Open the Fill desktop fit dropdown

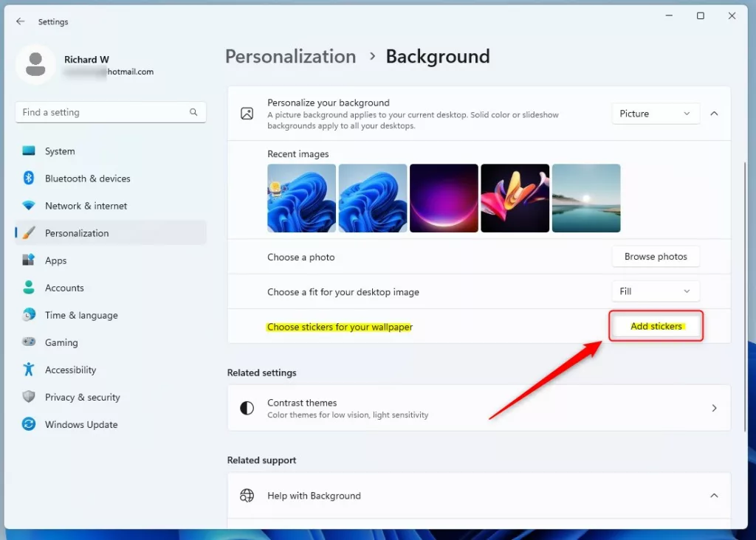pos(656,291)
